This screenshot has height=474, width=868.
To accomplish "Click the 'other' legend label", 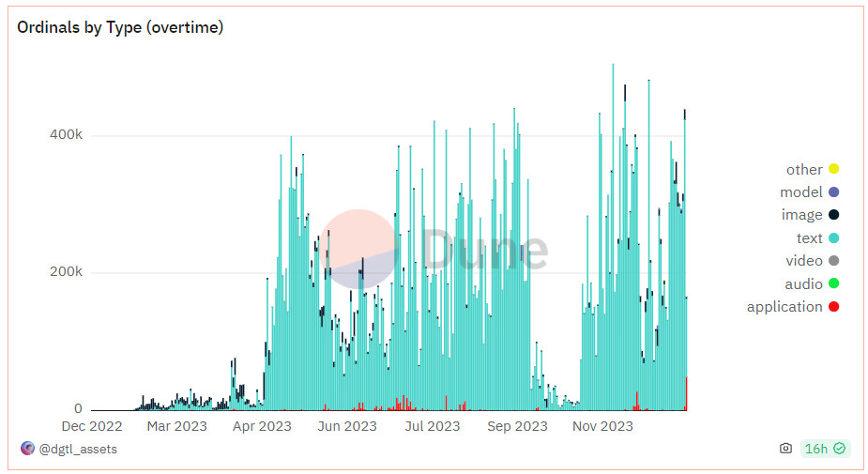I will click(x=804, y=170).
